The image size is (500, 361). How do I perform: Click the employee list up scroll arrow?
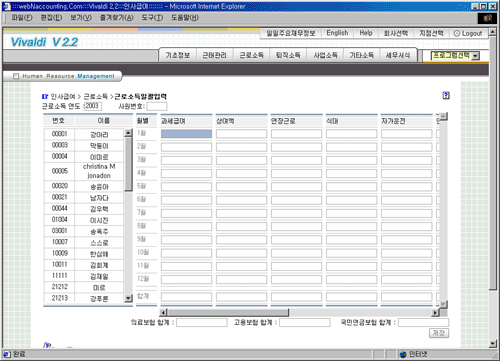click(128, 133)
